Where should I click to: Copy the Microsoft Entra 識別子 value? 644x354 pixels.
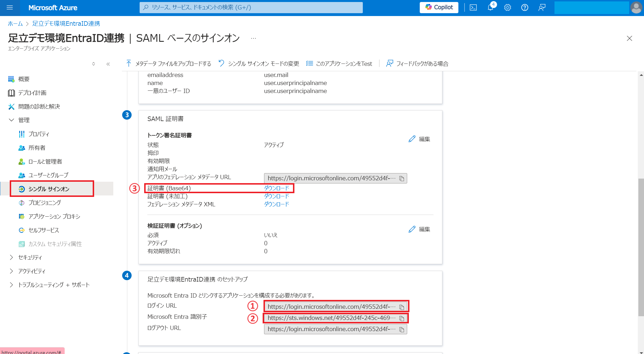tap(402, 318)
